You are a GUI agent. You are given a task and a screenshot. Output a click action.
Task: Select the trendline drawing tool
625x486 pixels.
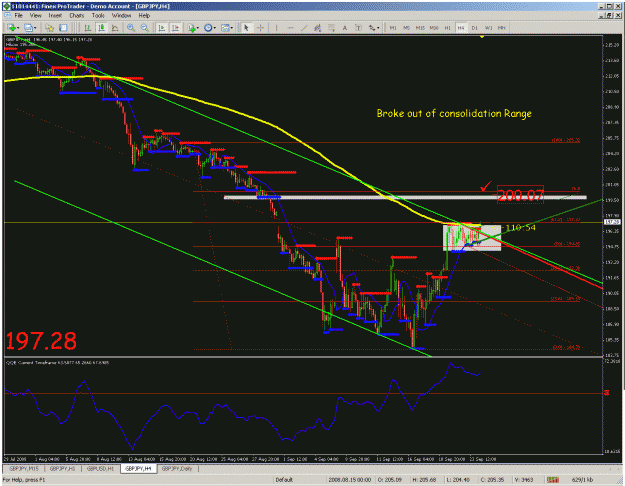[304, 28]
